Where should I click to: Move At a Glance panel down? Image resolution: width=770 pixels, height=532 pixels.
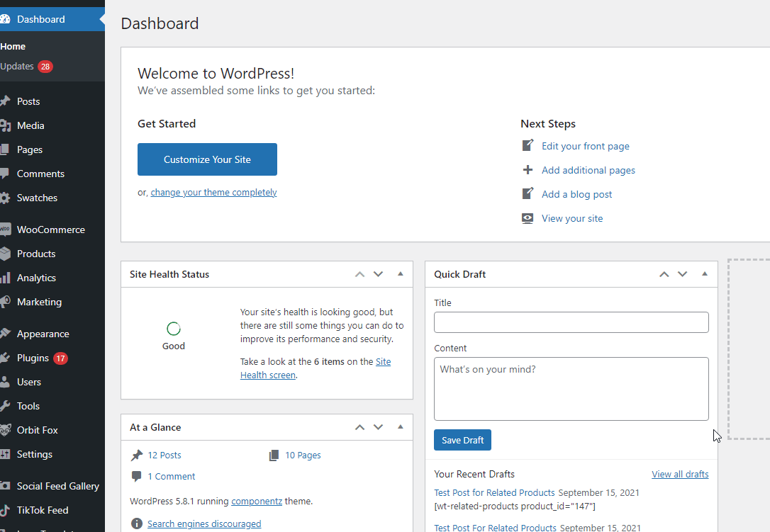pyautogui.click(x=378, y=427)
